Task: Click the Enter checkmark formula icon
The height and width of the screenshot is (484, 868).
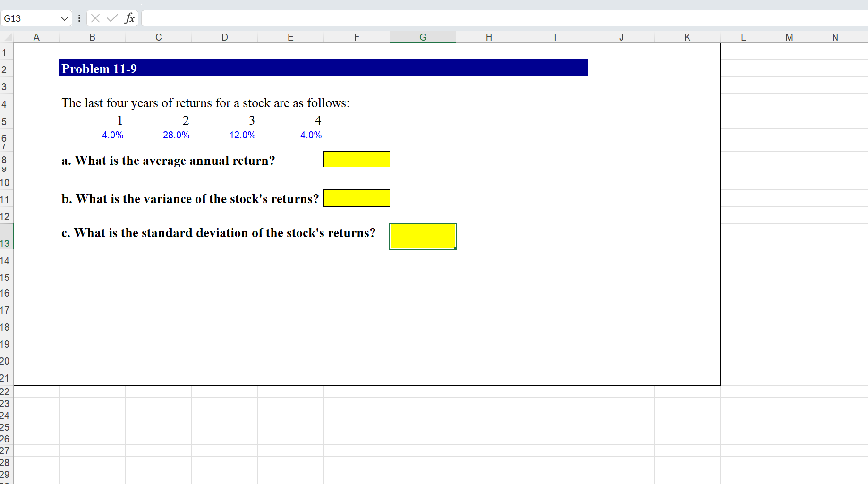Action: 112,18
